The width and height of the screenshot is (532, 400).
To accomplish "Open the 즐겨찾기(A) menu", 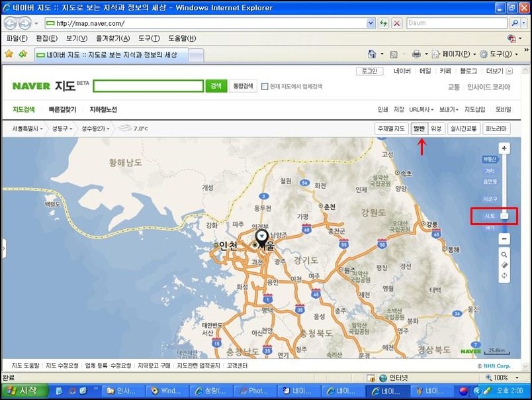I will (x=112, y=38).
